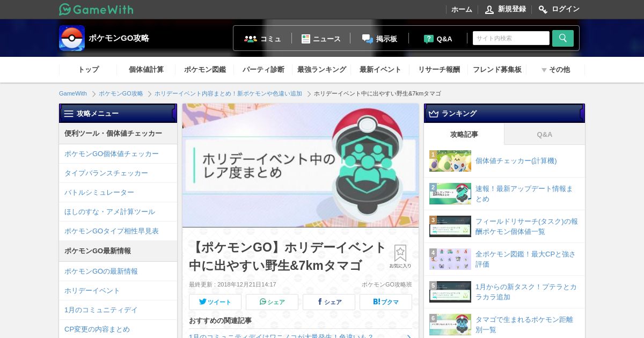This screenshot has width=644, height=338.
Task: Click the コミュ community icon
Action: pos(251,39)
